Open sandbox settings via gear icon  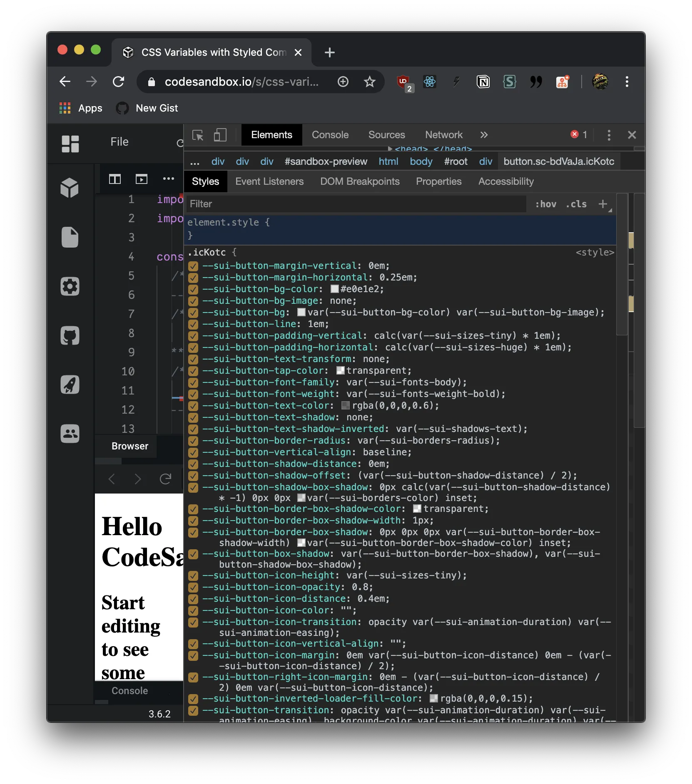point(70,286)
